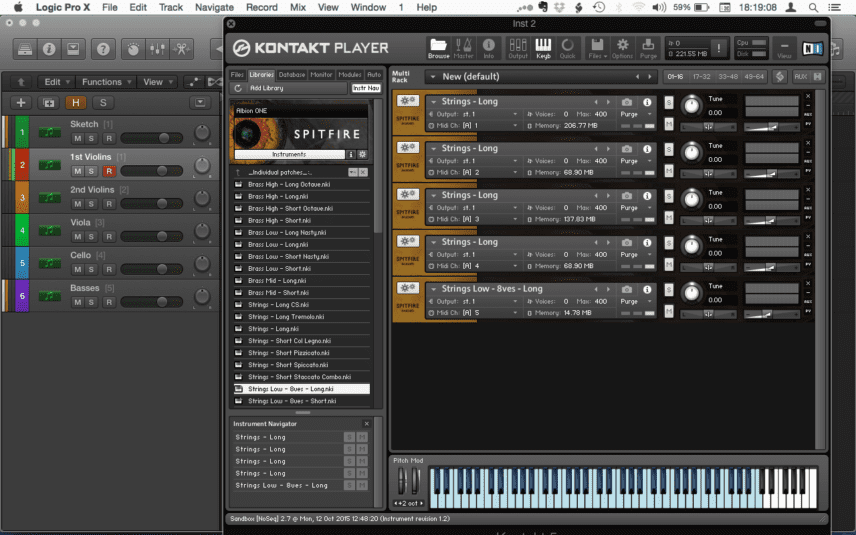The height and width of the screenshot is (535, 856).
Task: Open the Logic Pro inspector (i) button
Action: 49,49
